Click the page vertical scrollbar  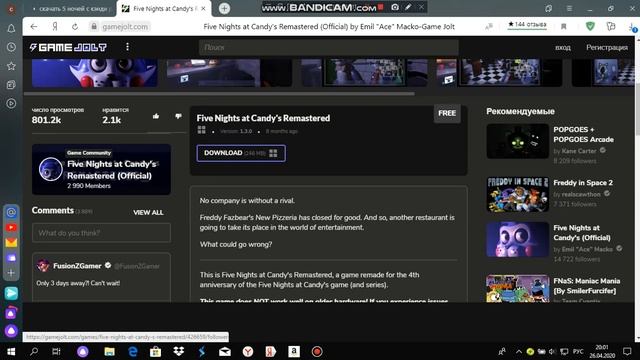tap(637, 108)
